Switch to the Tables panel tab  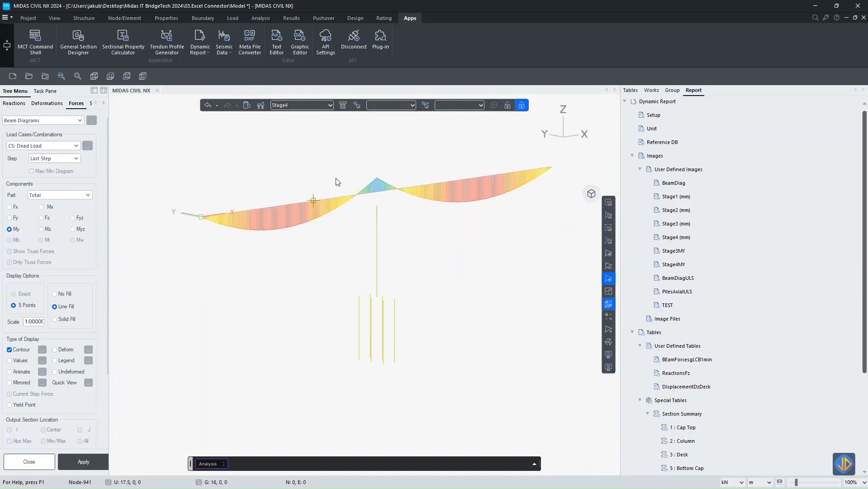[x=630, y=90]
